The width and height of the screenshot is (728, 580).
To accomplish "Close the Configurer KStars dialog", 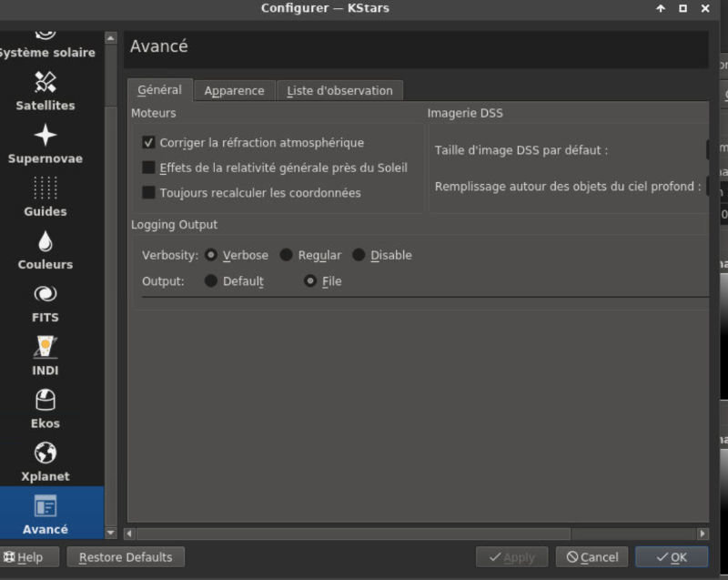I will pyautogui.click(x=705, y=8).
